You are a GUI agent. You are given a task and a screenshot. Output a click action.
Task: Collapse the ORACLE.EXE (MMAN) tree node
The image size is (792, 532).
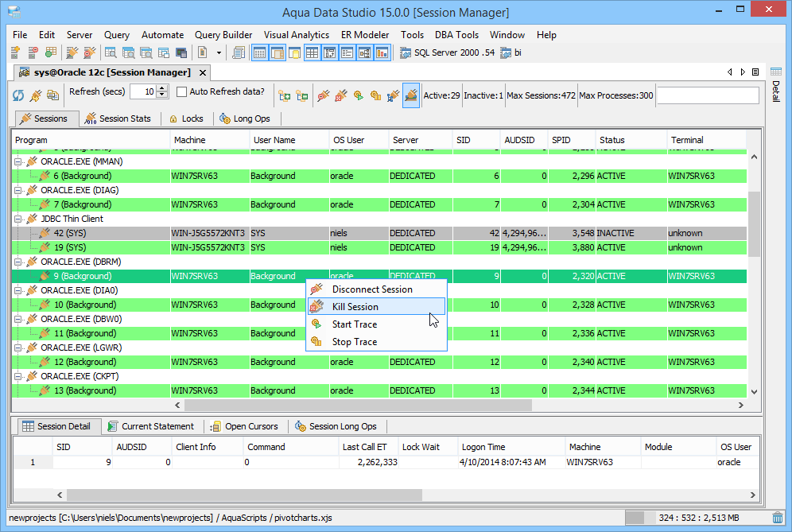tap(18, 161)
